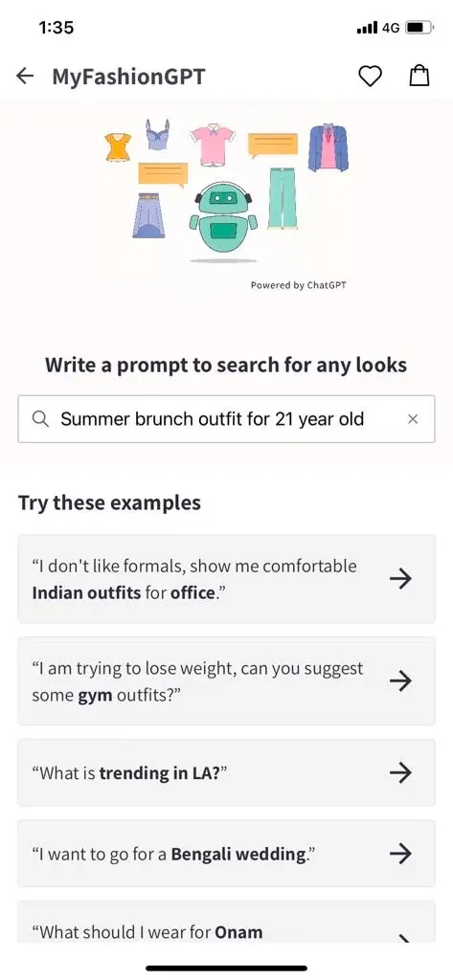Screen dimensions: 453x980
Task: Choose the "What is trending in LA?" example
Action: (226, 773)
